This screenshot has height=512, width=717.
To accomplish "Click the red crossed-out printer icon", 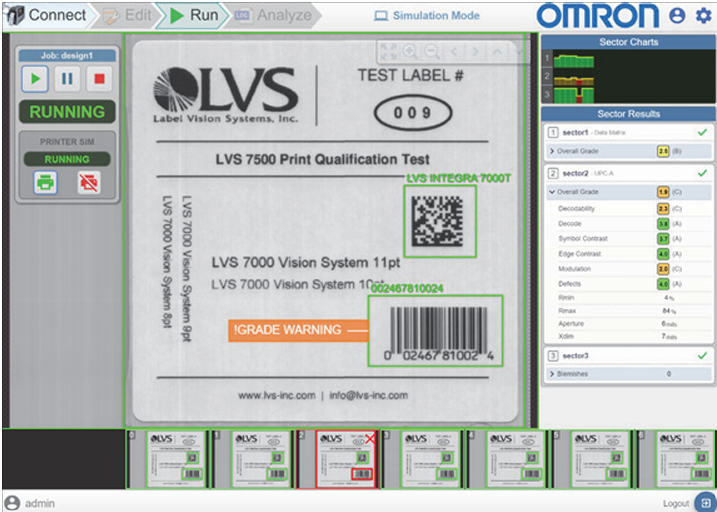I will click(89, 183).
